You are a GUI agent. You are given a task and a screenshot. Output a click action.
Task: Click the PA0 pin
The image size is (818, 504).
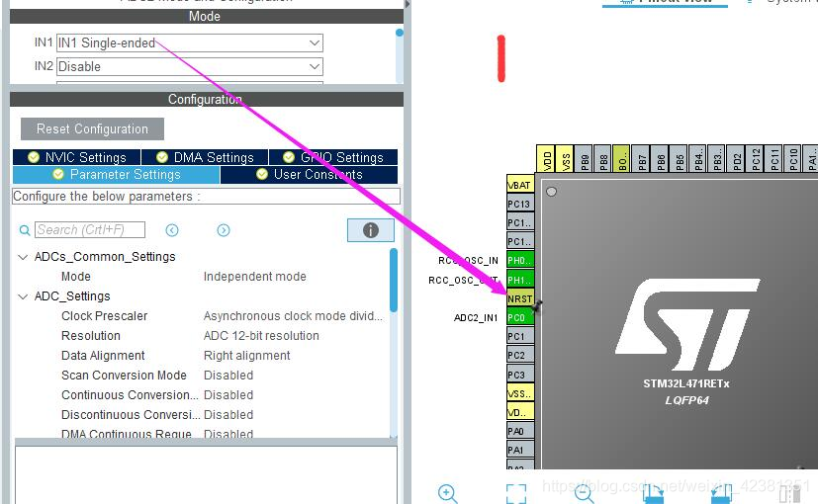pos(520,431)
